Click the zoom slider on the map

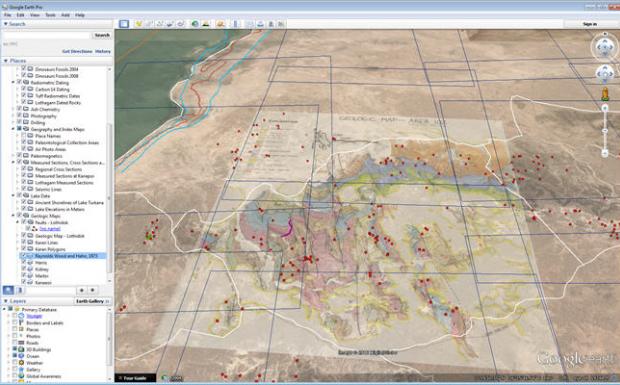[x=605, y=130]
